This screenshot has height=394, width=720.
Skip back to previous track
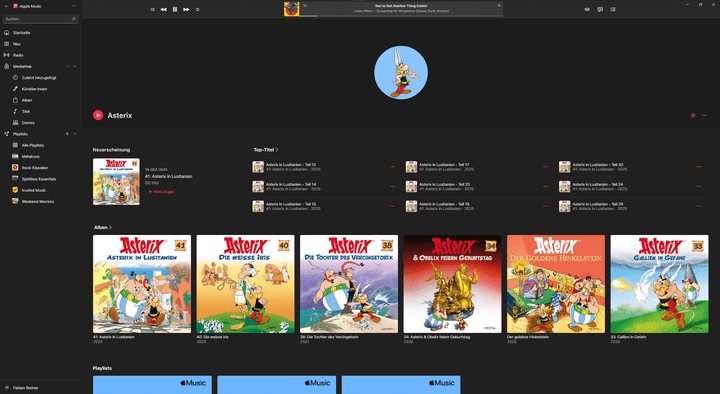163,10
